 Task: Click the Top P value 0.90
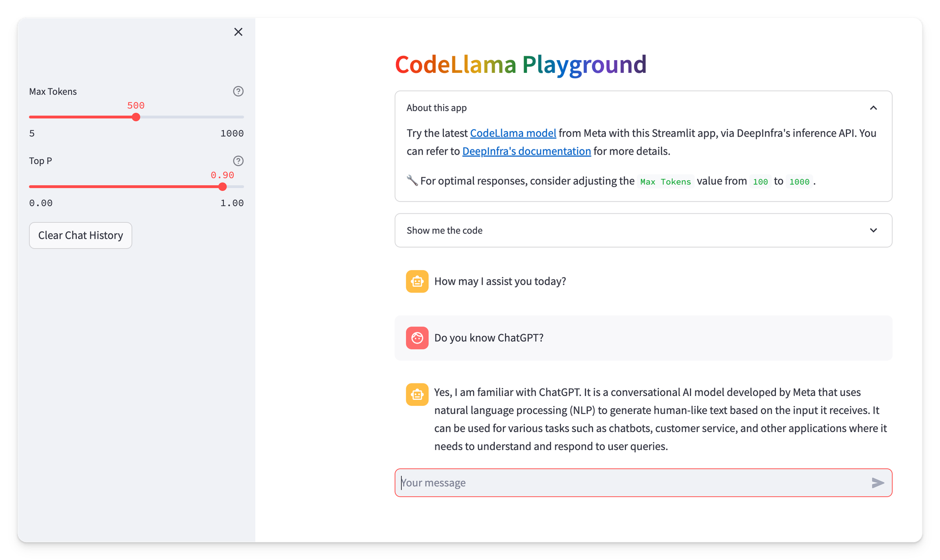coord(222,175)
